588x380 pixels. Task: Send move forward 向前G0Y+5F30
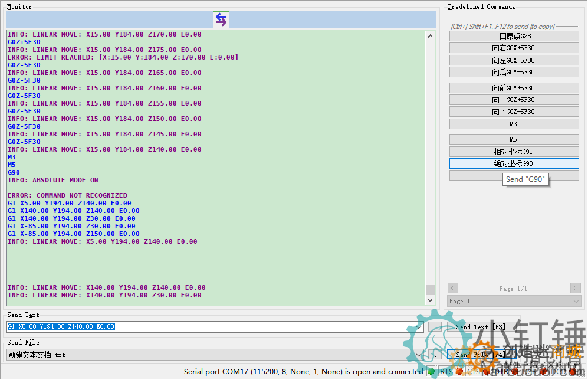tap(514, 88)
